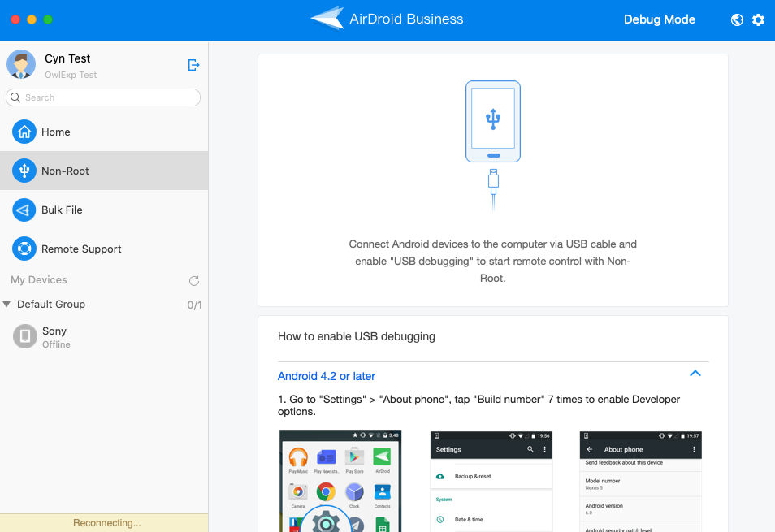This screenshot has height=532, width=775.
Task: Click the How to enable USB debugging heading
Action: pos(357,337)
